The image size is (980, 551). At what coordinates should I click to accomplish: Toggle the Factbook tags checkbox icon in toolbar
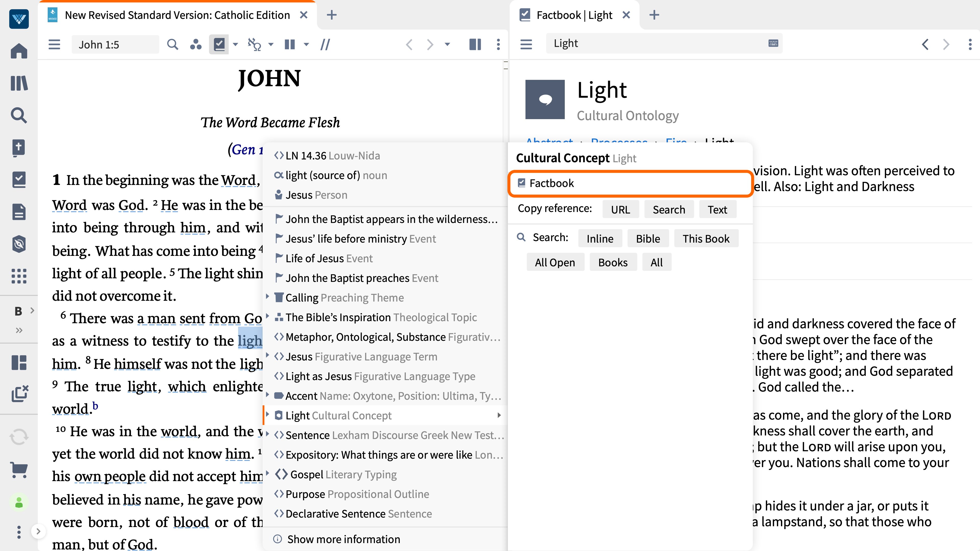pos(219,44)
